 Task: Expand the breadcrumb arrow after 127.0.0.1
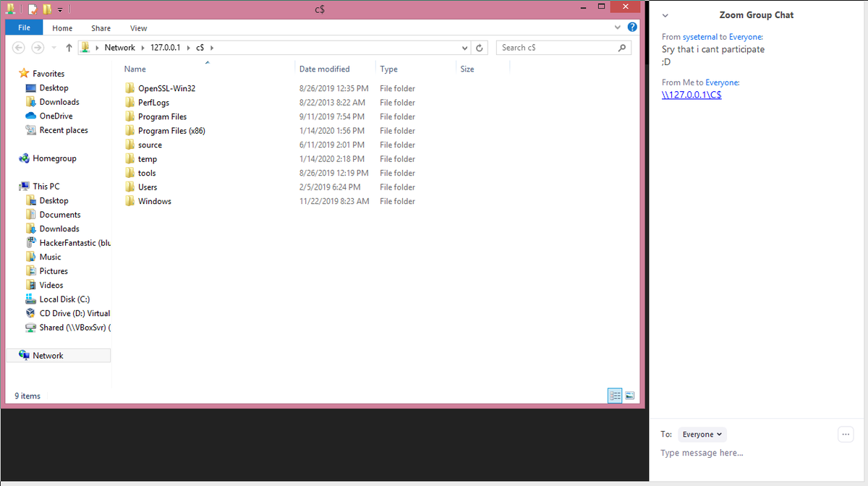(x=188, y=48)
